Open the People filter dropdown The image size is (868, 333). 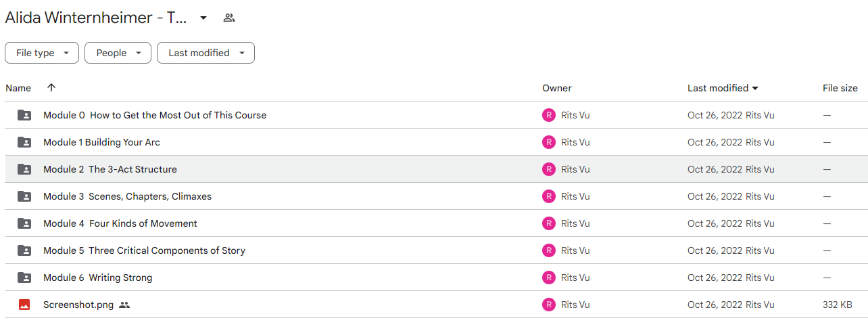[118, 53]
